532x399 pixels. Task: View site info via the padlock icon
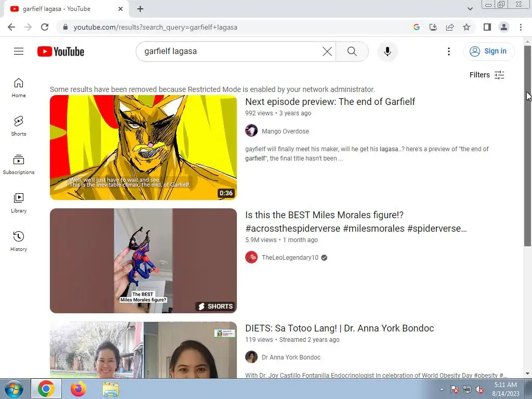click(x=65, y=27)
